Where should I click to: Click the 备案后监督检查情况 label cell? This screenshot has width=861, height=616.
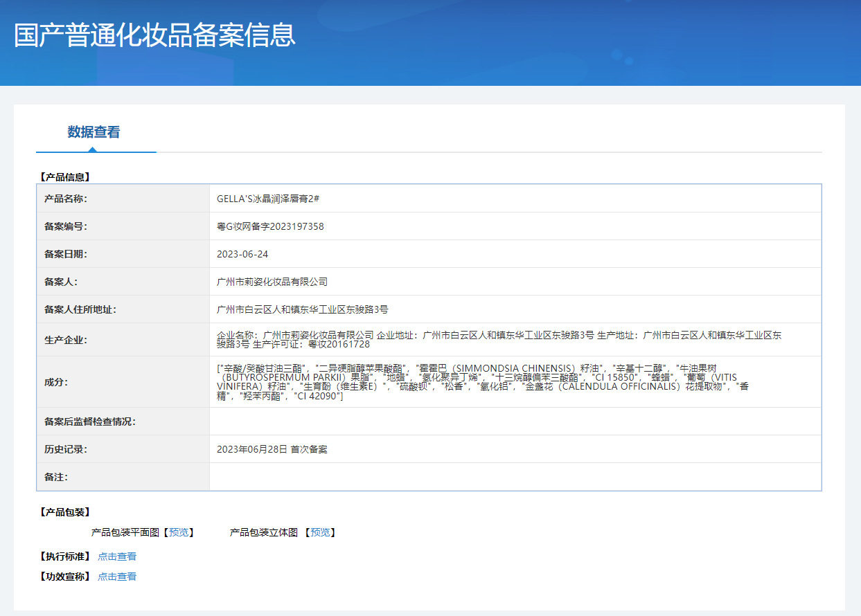click(123, 422)
